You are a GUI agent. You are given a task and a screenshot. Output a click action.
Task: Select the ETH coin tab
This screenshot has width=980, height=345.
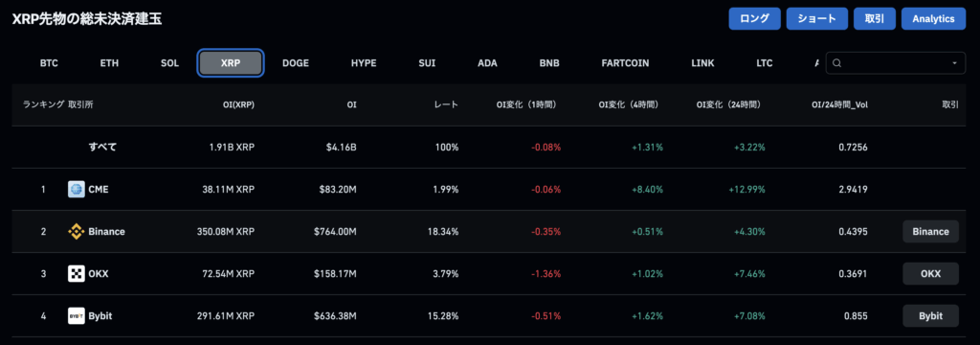109,63
